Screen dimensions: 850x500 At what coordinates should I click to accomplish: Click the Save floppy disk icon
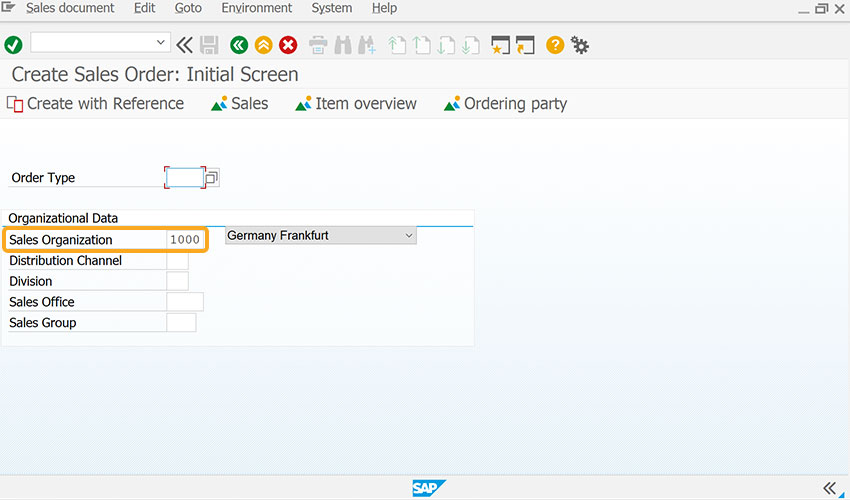coord(209,45)
